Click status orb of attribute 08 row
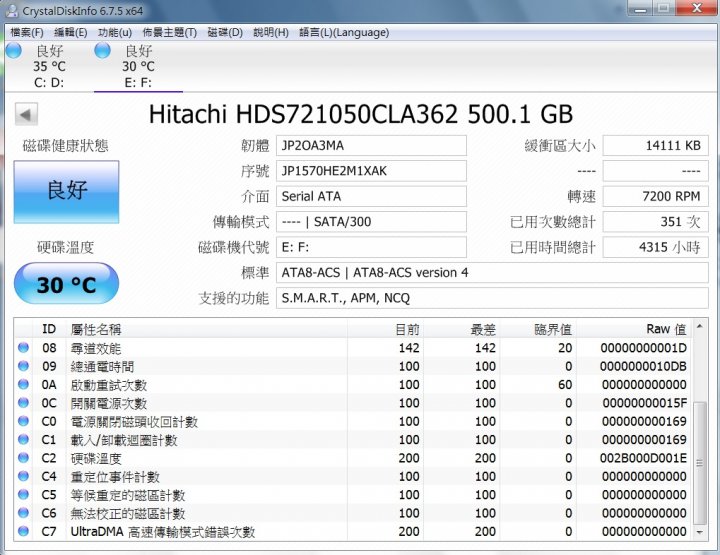 (x=23, y=348)
